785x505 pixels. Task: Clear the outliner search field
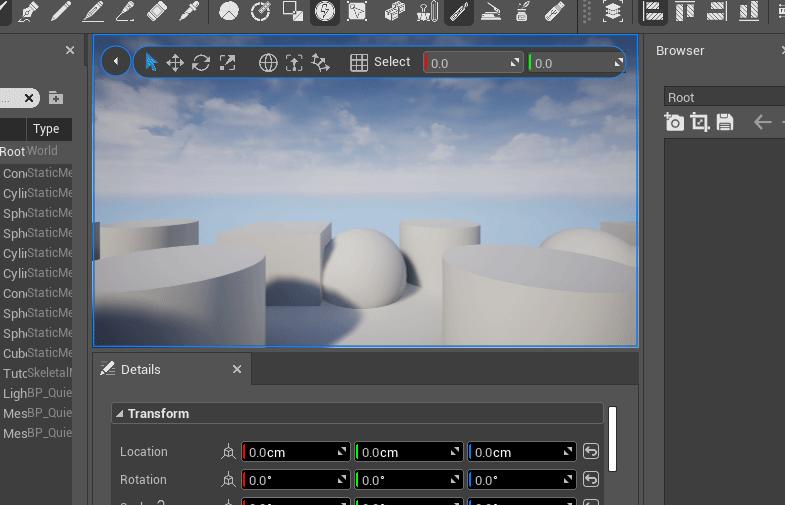(x=29, y=98)
